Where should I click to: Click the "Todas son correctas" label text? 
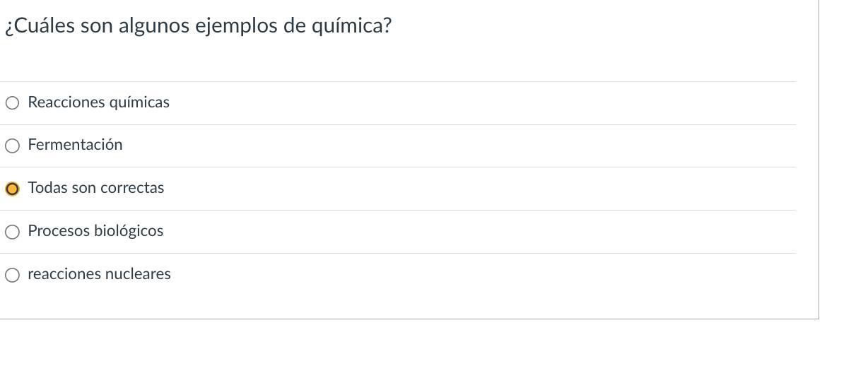95,188
